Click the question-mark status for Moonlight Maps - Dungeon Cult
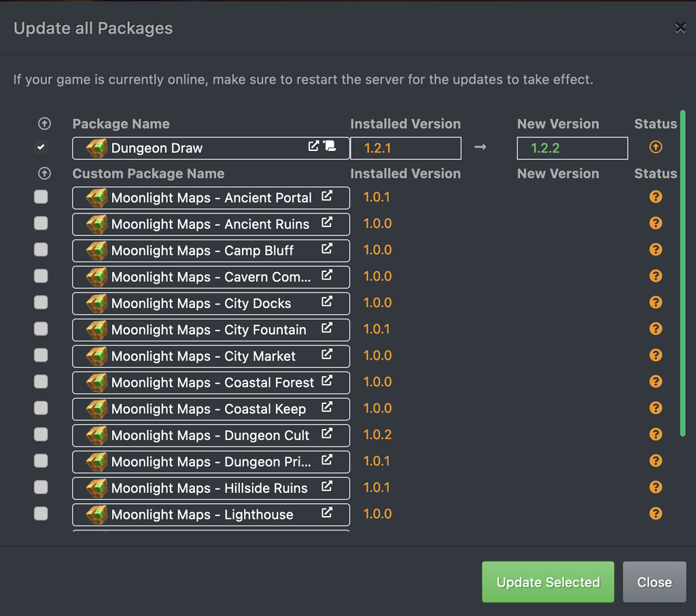The width and height of the screenshot is (696, 616). [x=655, y=434]
